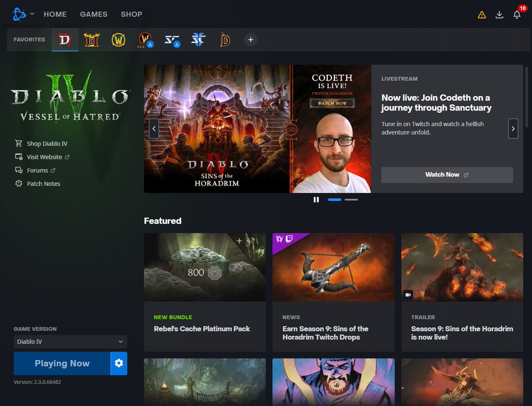Screen dimensions: 532x406
Task: Go to previous carousel slide
Action: pyautogui.click(x=154, y=129)
